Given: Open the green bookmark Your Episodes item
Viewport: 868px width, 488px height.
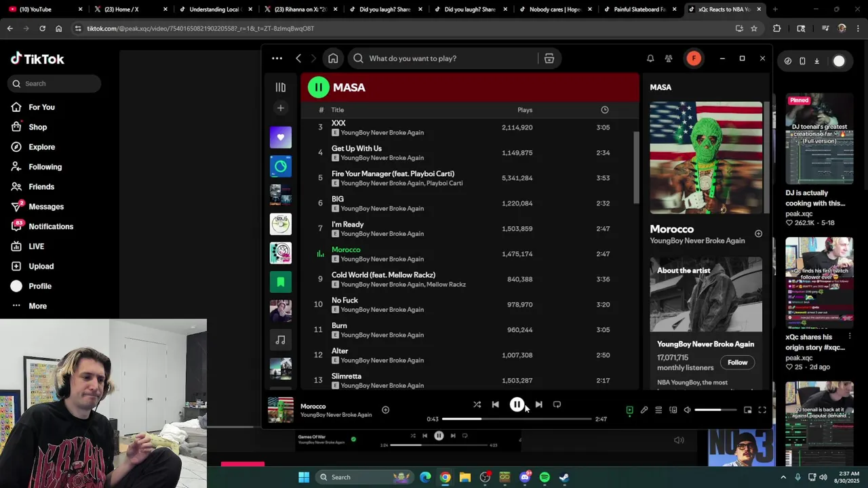Looking at the screenshot, I should coord(281,282).
